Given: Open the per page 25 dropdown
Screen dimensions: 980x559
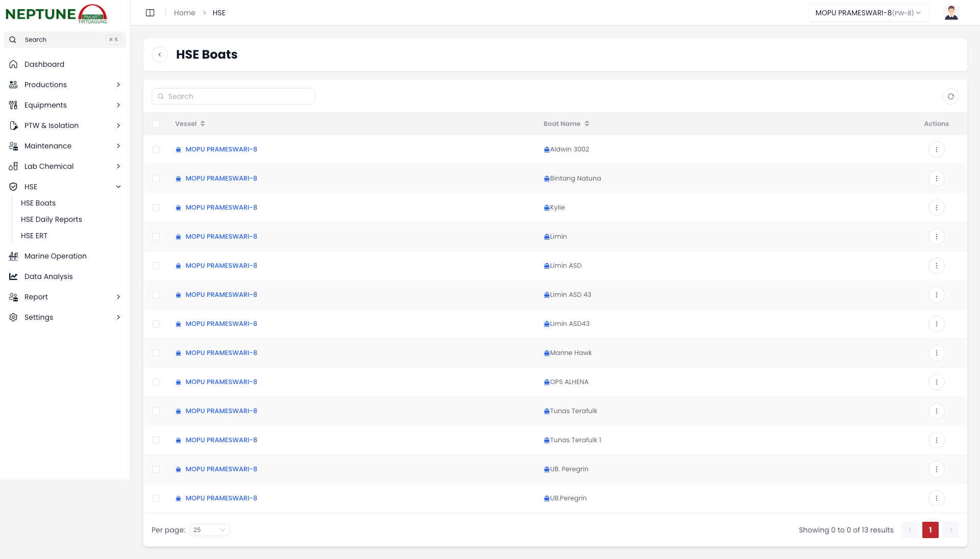Looking at the screenshot, I should [x=209, y=530].
